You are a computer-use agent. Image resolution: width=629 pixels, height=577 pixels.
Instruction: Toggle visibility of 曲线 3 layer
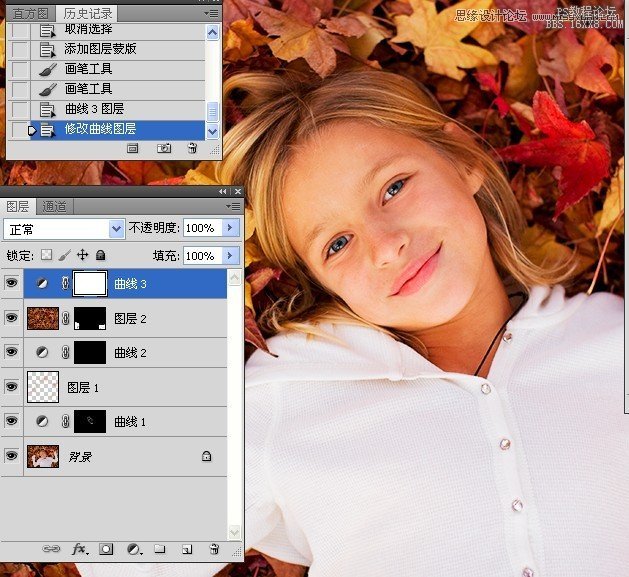tap(12, 283)
